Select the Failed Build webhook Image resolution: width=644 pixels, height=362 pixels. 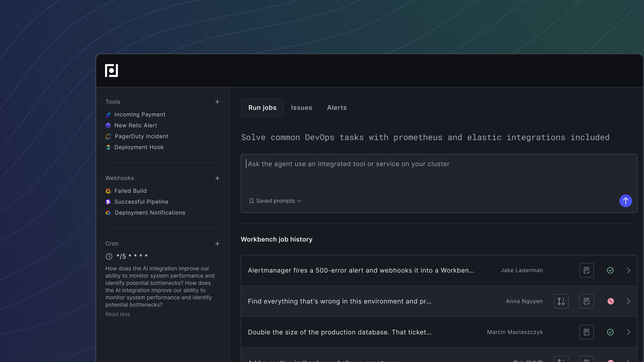[x=130, y=191]
